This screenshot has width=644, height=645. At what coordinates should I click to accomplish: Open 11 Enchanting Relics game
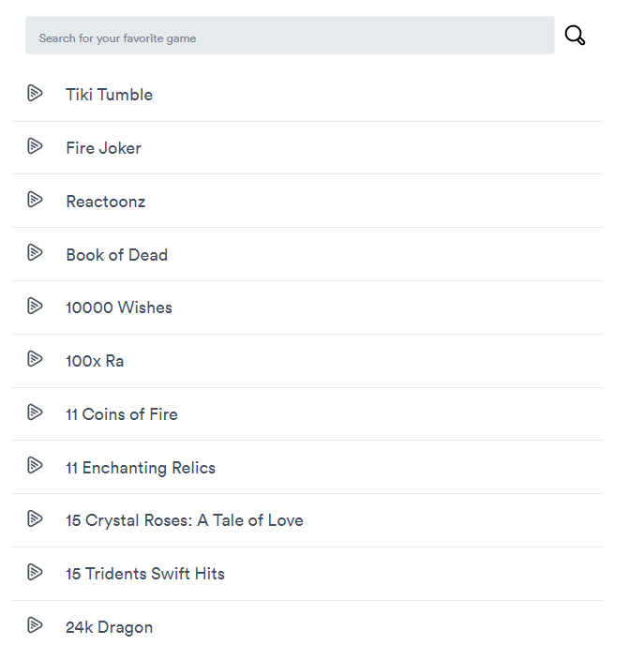click(141, 468)
